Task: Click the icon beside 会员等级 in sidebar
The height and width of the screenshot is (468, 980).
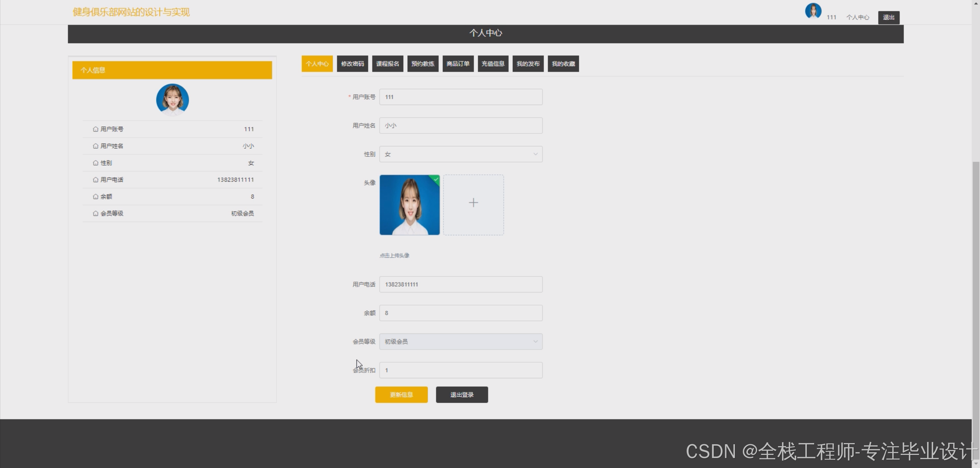Action: pyautogui.click(x=95, y=213)
